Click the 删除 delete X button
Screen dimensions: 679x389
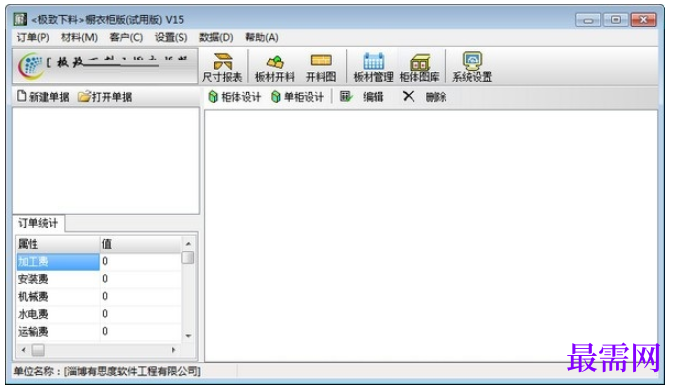(424, 97)
